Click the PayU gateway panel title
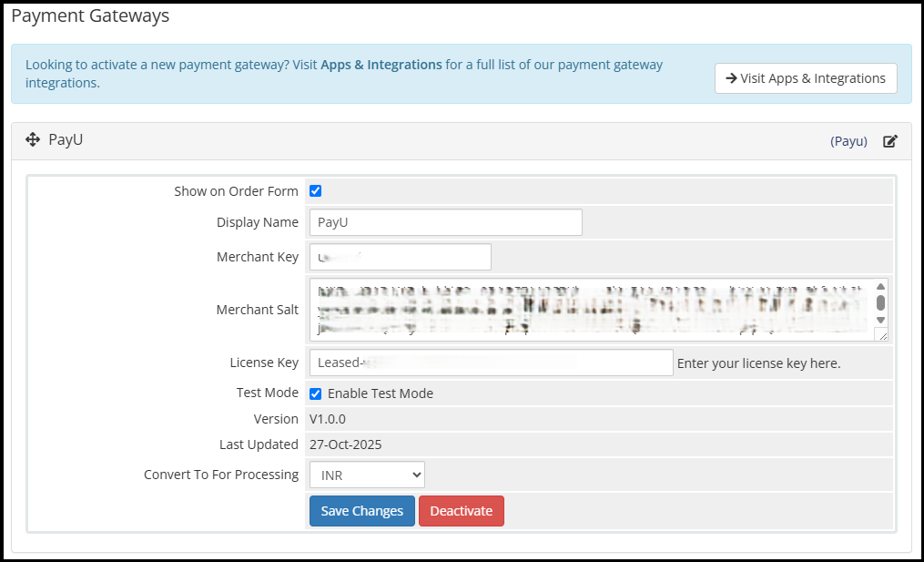This screenshot has width=924, height=562. [x=66, y=140]
